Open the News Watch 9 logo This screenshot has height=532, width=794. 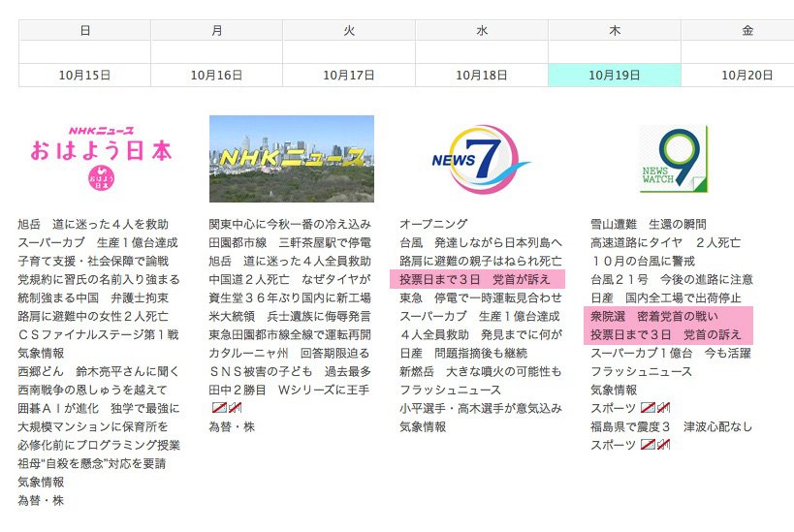673,160
